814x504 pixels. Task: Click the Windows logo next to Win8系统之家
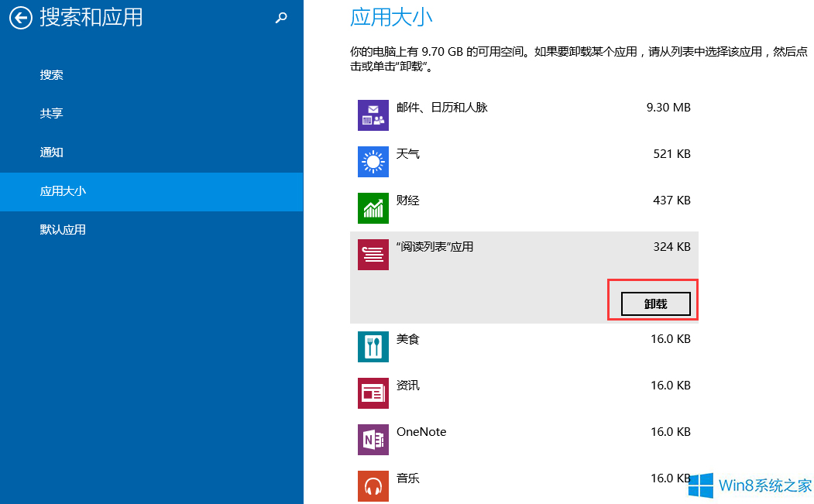click(x=703, y=486)
